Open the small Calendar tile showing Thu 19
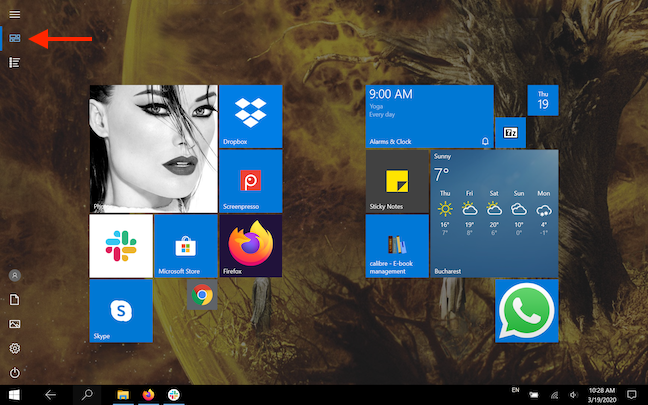 (543, 100)
